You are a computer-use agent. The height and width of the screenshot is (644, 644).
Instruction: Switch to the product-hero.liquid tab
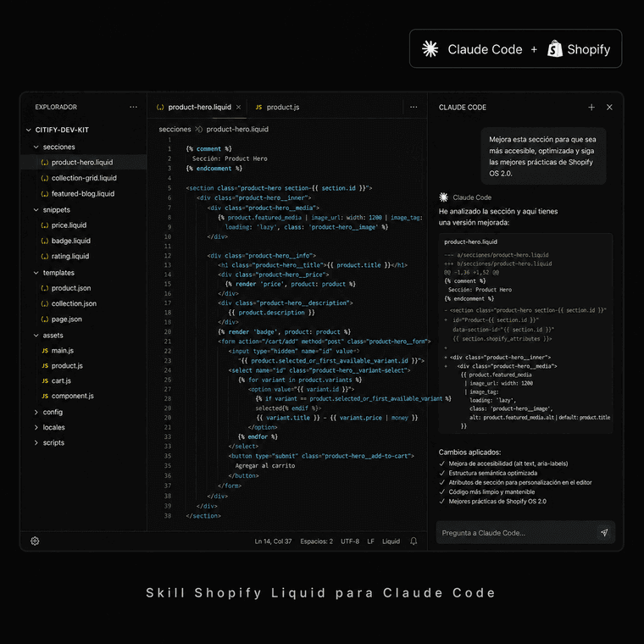tap(198, 108)
